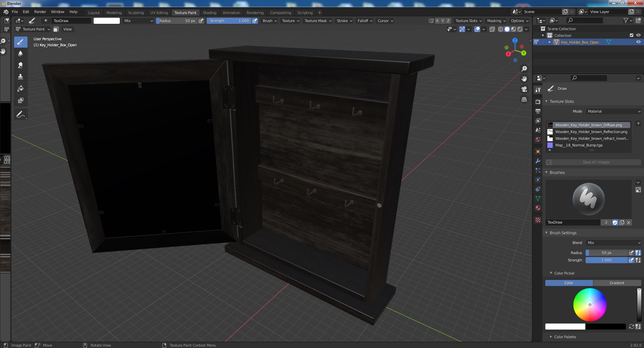644x348 pixels.
Task: Select the Annotate tool
Action: pyautogui.click(x=20, y=115)
